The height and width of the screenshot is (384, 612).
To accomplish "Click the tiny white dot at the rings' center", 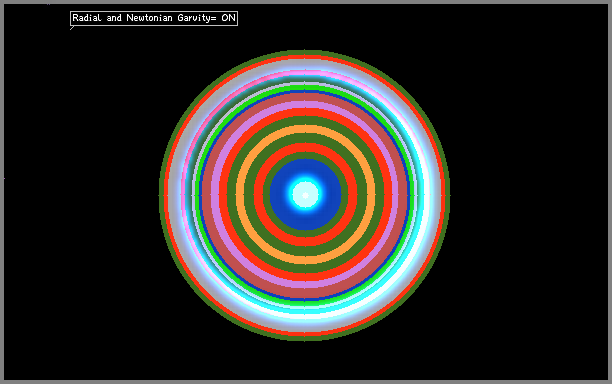I will (306, 195).
